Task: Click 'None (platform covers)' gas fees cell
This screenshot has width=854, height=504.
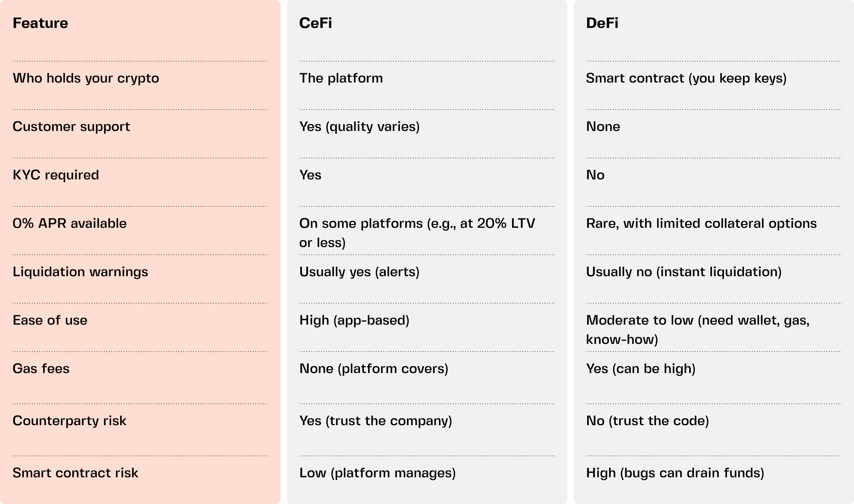Action: click(x=374, y=368)
